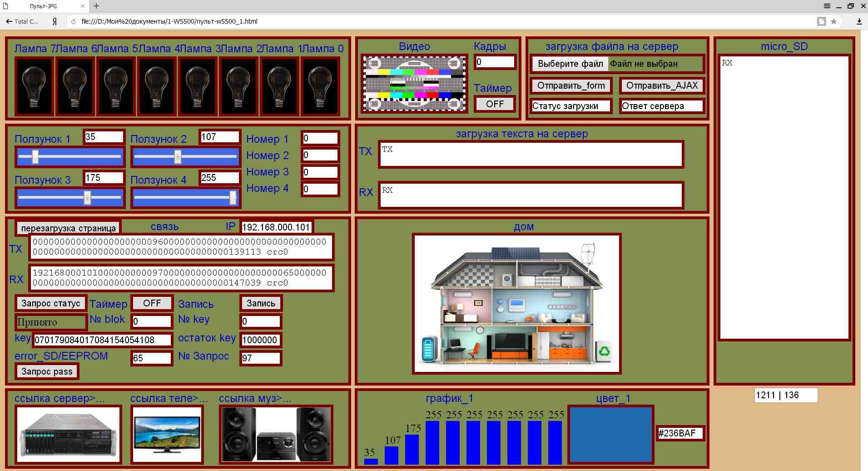Click the IP address input field
The width and height of the screenshot is (868, 471).
click(276, 227)
